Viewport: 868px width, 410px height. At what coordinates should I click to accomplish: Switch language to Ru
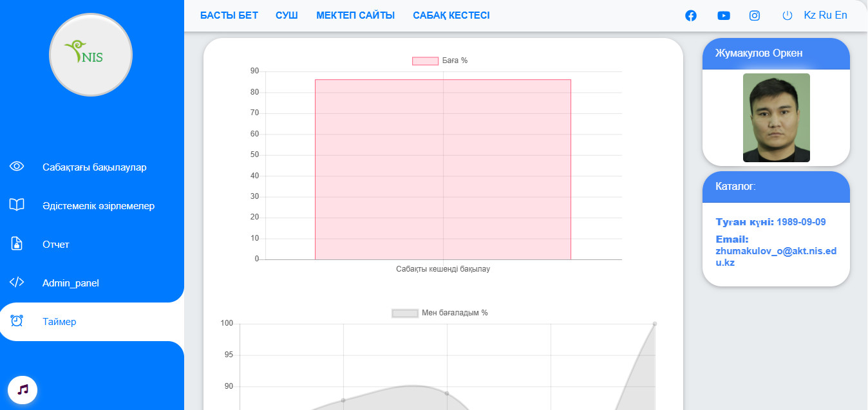tap(825, 15)
